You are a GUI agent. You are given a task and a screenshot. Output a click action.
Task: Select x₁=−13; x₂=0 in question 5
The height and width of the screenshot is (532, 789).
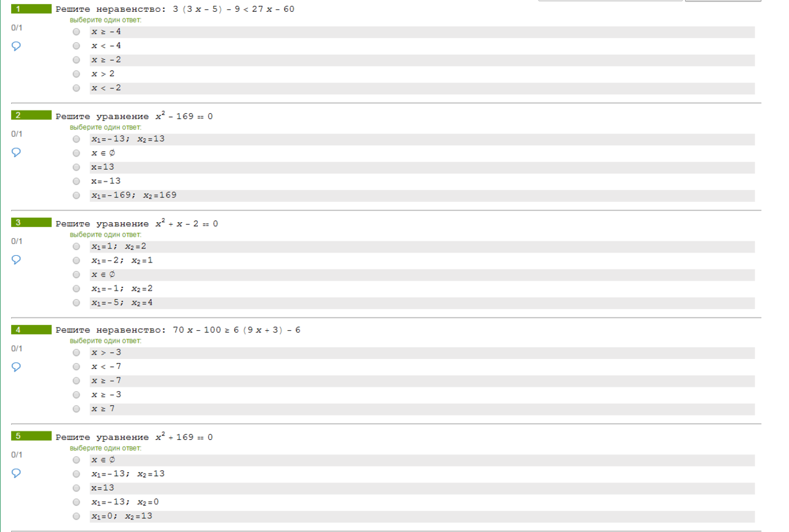click(76, 502)
